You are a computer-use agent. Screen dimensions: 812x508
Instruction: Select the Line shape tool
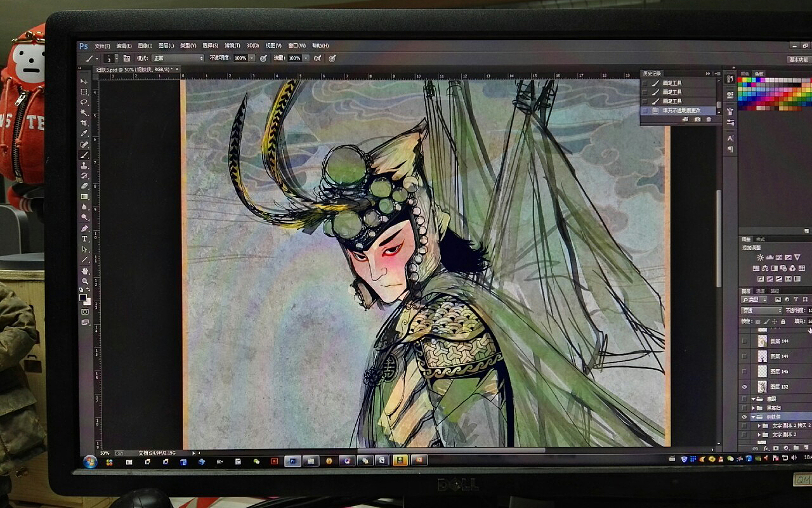tap(84, 259)
